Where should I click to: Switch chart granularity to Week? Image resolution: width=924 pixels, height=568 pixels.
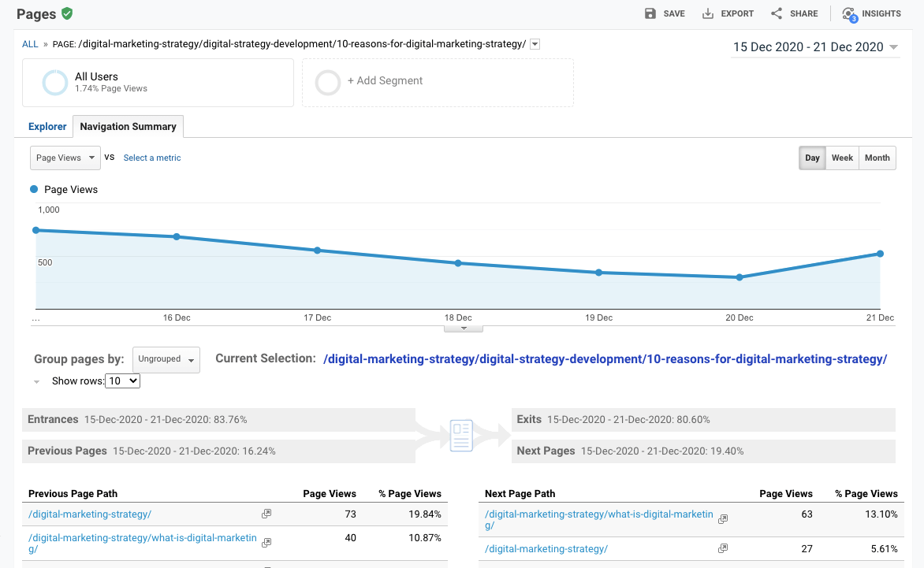click(842, 158)
